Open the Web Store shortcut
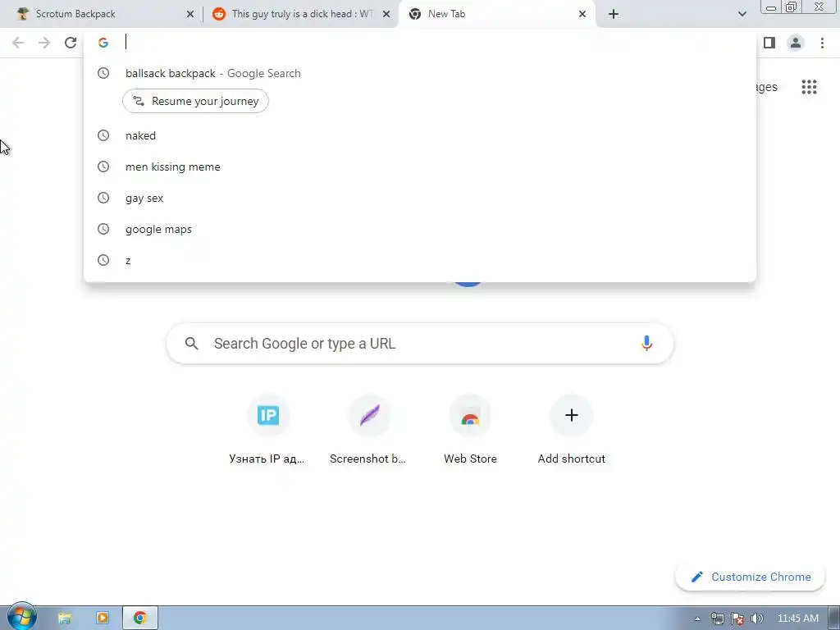 click(470, 430)
